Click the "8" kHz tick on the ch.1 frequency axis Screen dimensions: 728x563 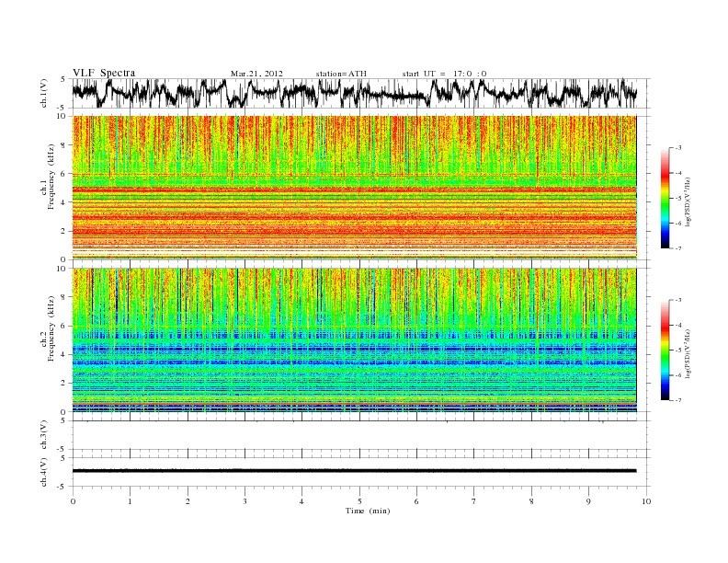pos(64,145)
